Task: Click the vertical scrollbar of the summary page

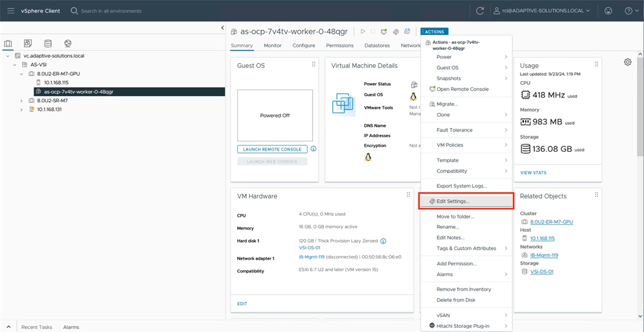Action: tap(640, 107)
